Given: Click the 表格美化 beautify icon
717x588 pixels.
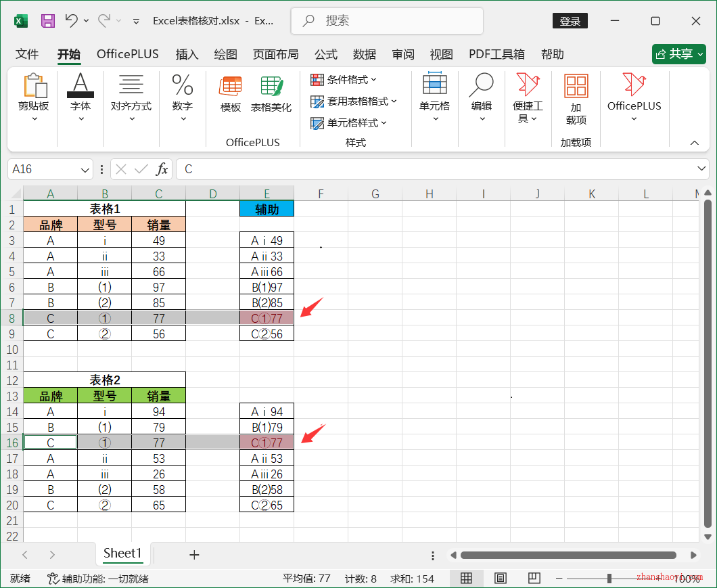Looking at the screenshot, I should 272,85.
